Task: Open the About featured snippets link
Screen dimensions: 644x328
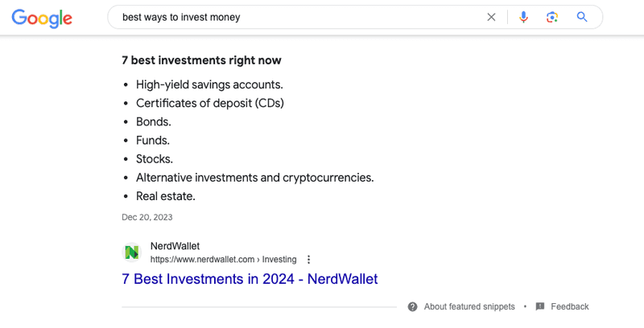Action: coord(469,306)
